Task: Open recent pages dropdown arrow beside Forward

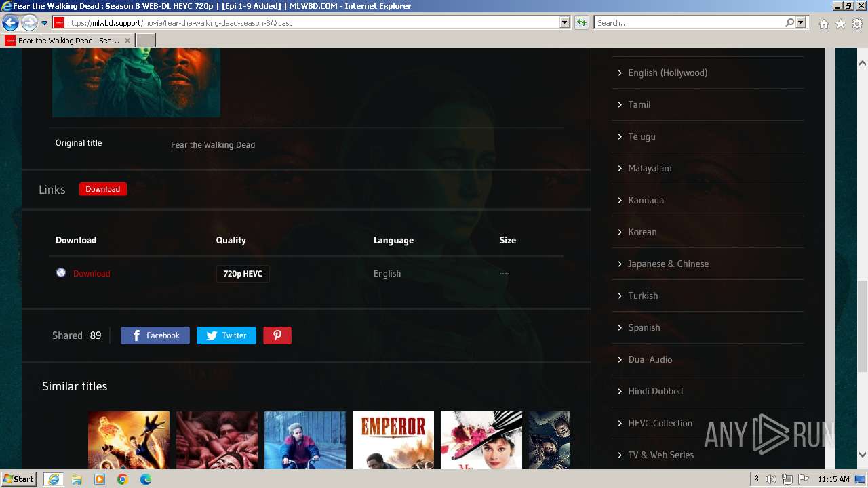Action: tap(44, 23)
